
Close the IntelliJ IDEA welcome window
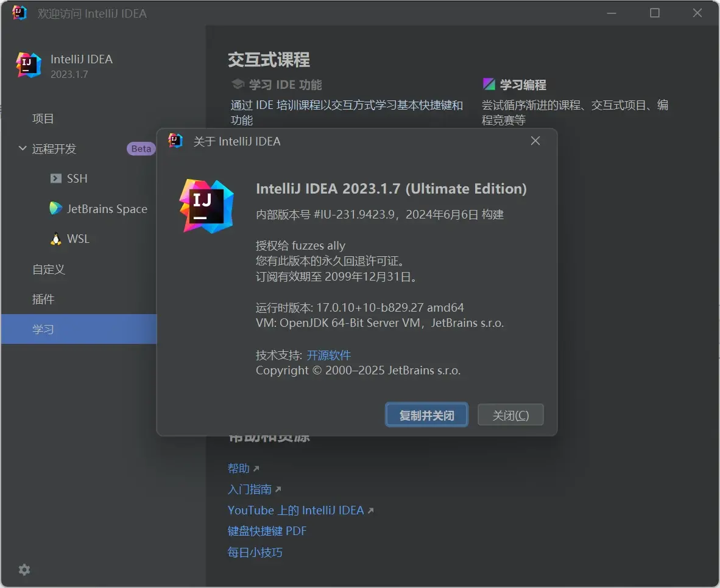pyautogui.click(x=697, y=13)
